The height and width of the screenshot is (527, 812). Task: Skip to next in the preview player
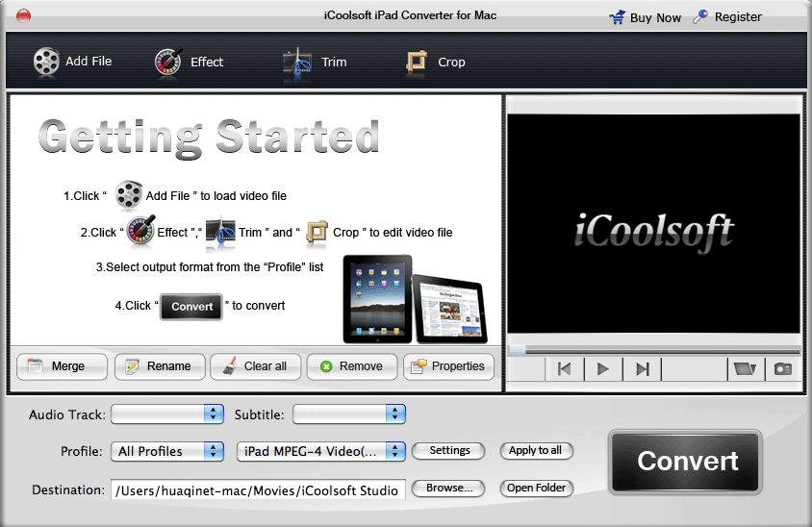[642, 369]
